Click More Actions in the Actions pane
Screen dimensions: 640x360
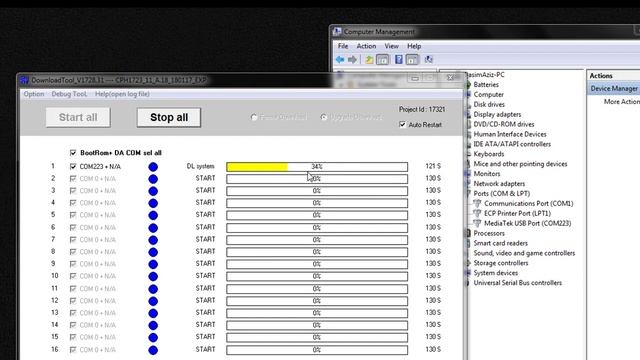click(622, 102)
